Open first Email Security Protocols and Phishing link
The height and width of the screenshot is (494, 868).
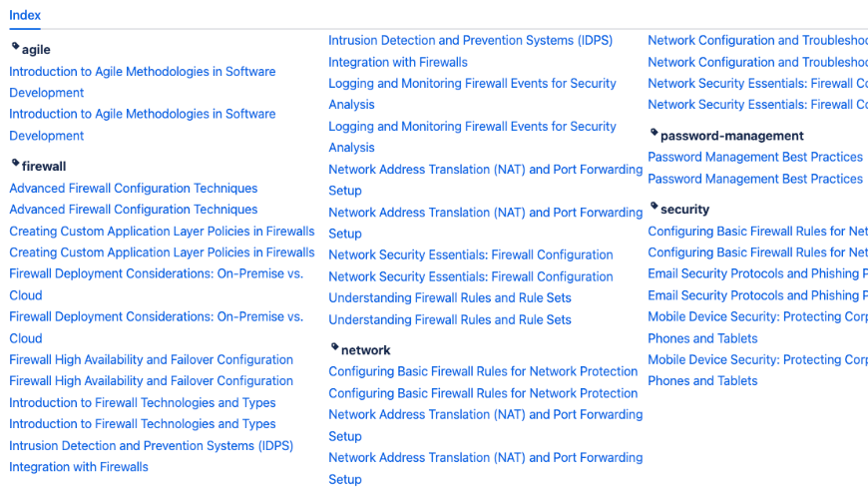pos(753,273)
